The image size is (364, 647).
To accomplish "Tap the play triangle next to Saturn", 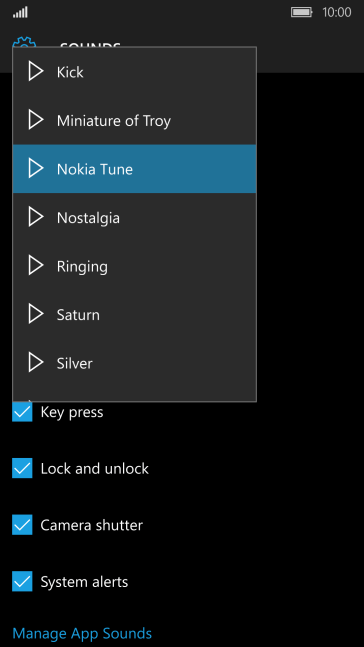I will coord(36,314).
